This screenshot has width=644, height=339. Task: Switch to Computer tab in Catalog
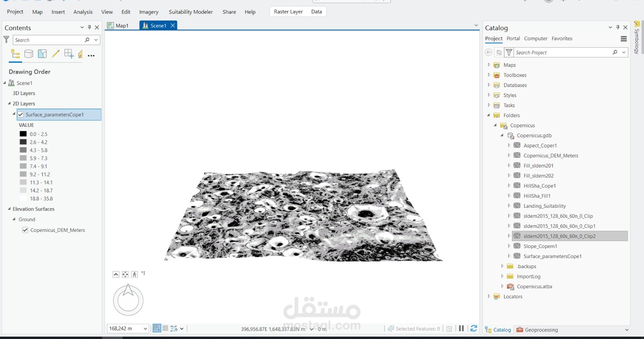(536, 39)
